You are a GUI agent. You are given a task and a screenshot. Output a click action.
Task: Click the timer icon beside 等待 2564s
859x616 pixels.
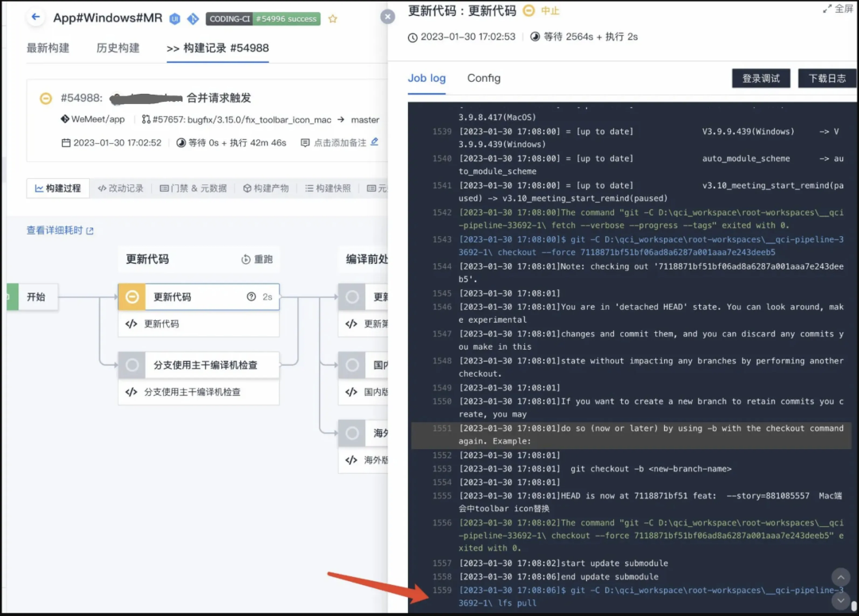click(x=535, y=37)
